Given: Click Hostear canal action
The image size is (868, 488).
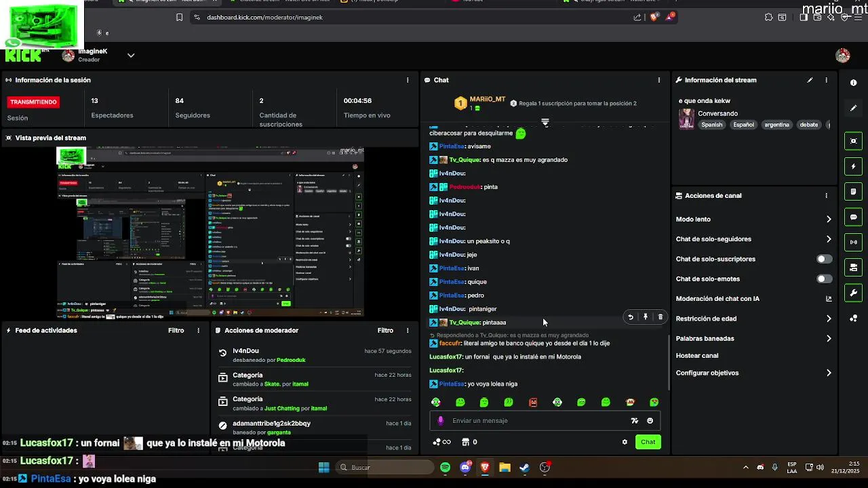Looking at the screenshot, I should pos(697,356).
